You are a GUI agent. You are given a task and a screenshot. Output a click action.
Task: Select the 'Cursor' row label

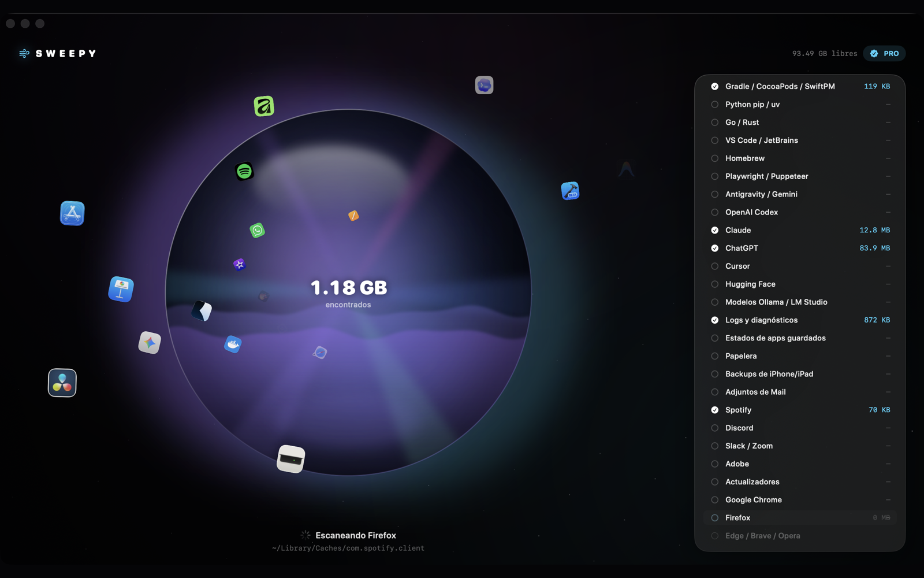(x=737, y=266)
